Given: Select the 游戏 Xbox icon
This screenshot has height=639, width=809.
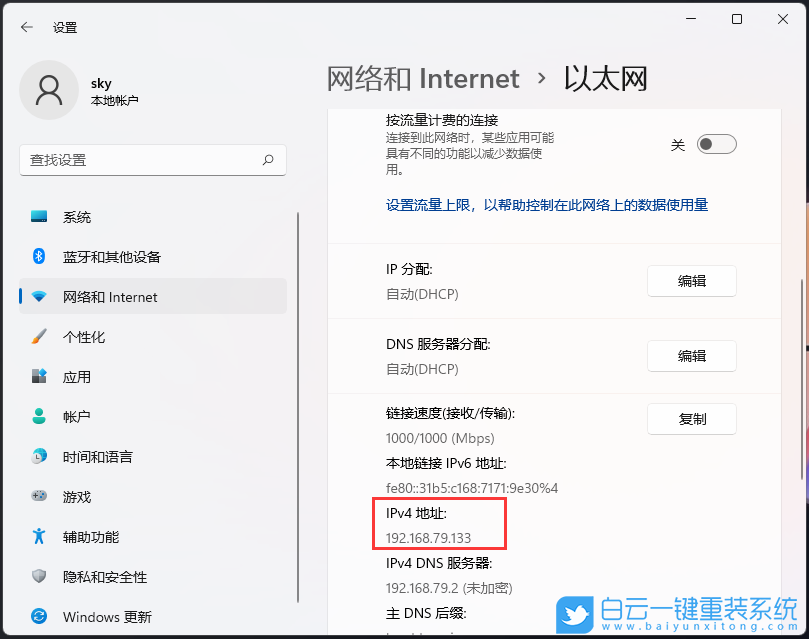Looking at the screenshot, I should tap(38, 497).
